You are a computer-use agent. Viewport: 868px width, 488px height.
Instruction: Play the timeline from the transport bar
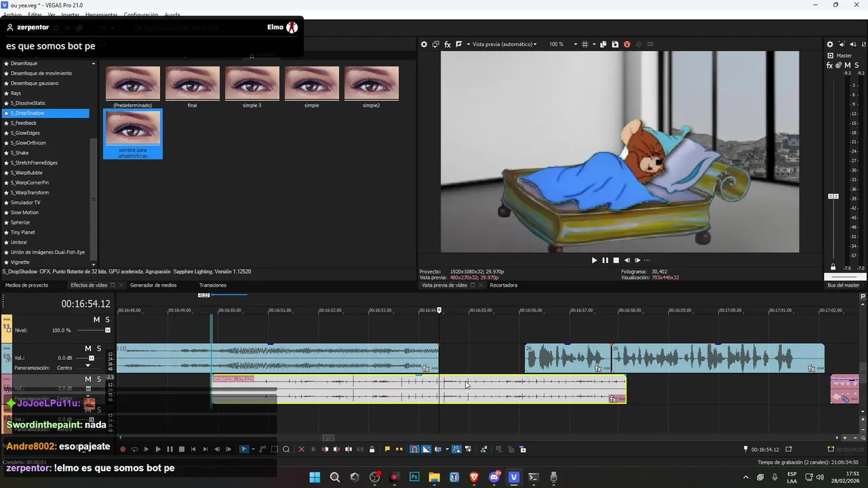158,449
